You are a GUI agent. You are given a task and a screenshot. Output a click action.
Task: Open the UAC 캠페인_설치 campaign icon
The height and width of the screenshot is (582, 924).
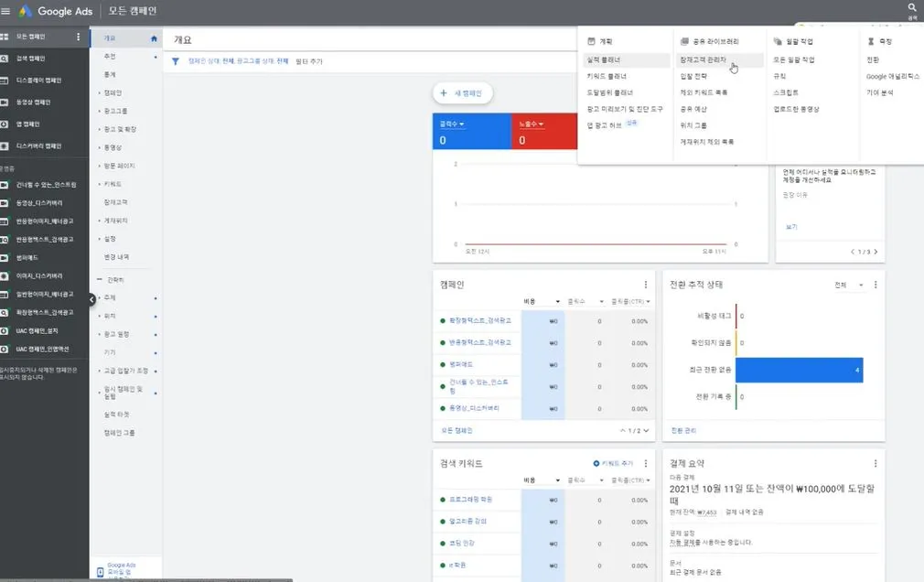click(x=5, y=330)
